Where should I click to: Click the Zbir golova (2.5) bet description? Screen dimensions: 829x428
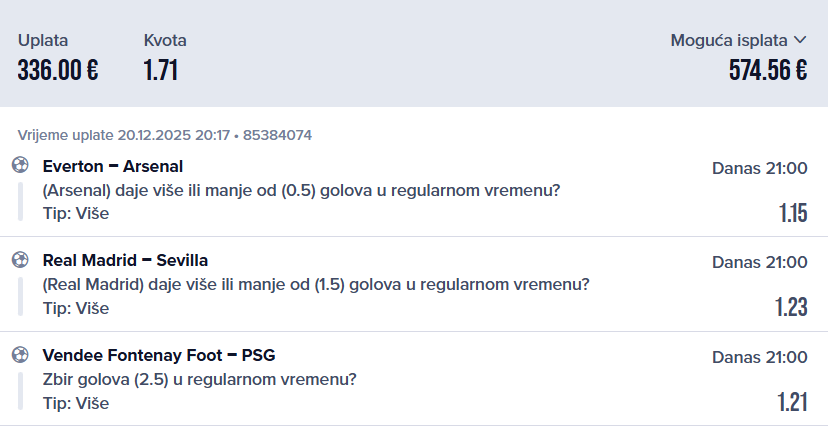200,379
